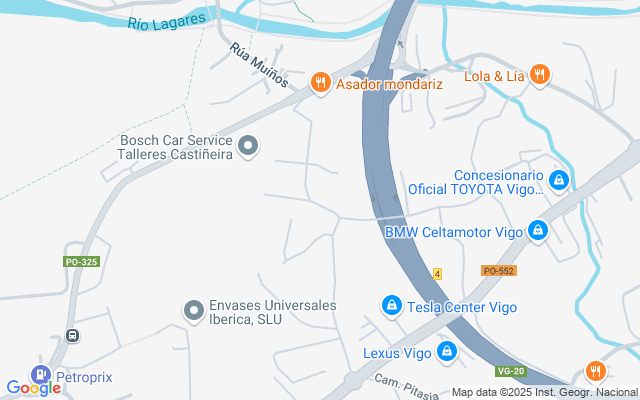Click the Lexus Vigo shop marker
640x400 pixels.
pos(447,352)
